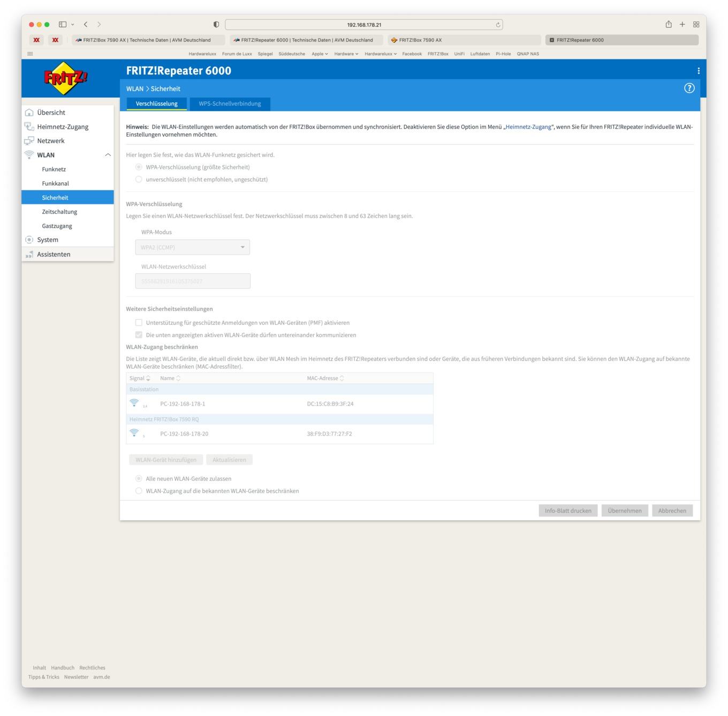Go forward with Safari forward arrow
Viewport: 728px width, 716px height.
99,24
